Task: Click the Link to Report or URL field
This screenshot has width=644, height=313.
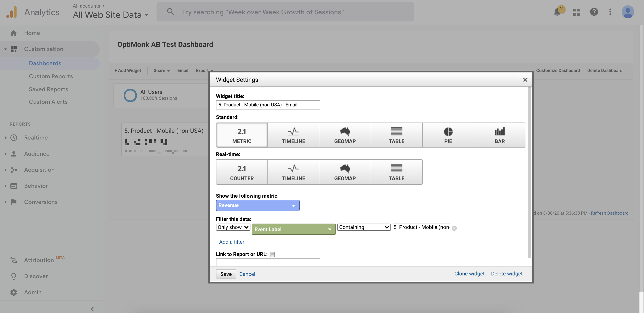Action: (x=268, y=262)
